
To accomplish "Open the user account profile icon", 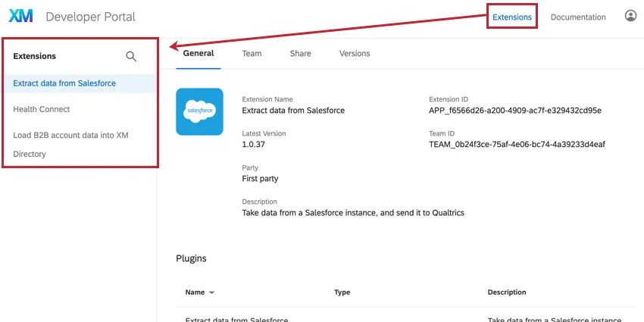I will coord(630,16).
